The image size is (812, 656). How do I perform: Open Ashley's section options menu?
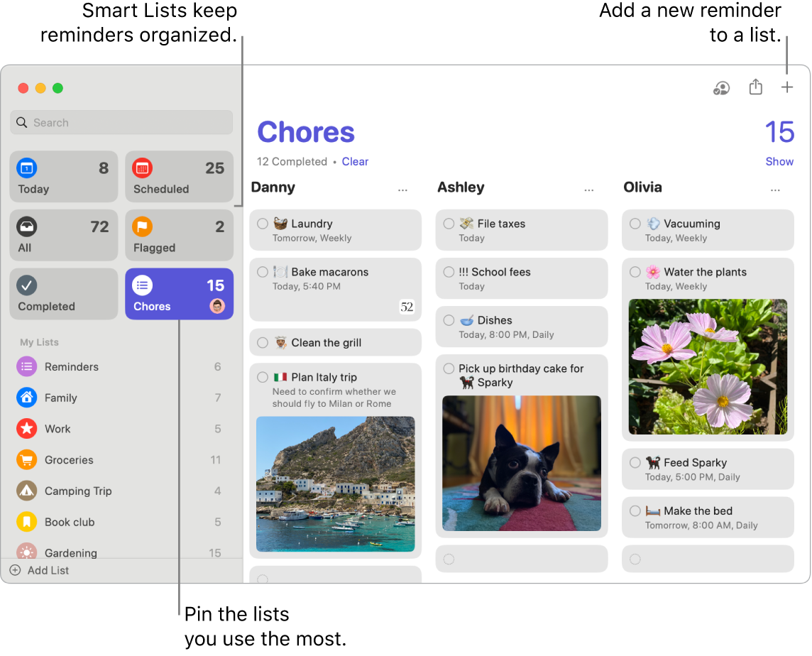pos(588,190)
